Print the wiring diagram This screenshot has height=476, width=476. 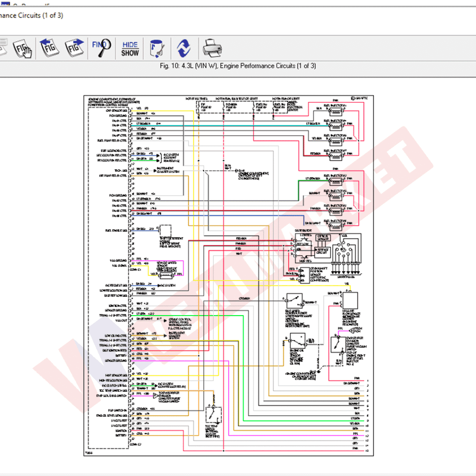(212, 48)
